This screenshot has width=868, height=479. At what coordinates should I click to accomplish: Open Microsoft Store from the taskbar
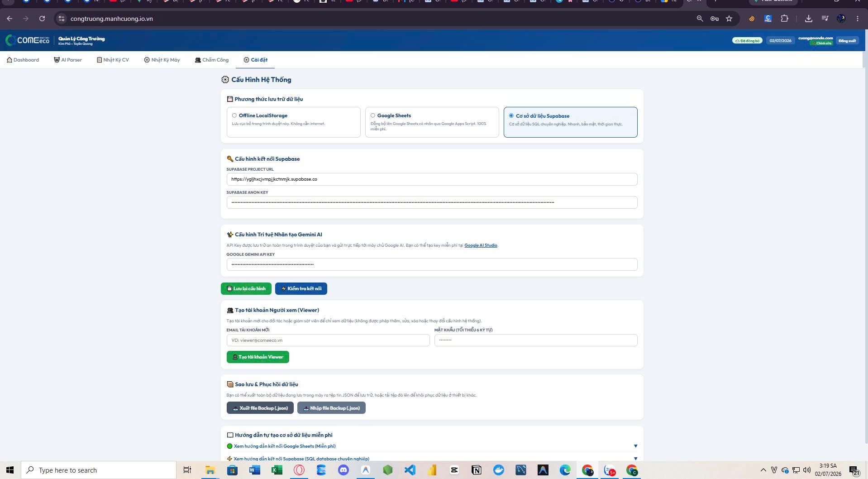(x=232, y=470)
